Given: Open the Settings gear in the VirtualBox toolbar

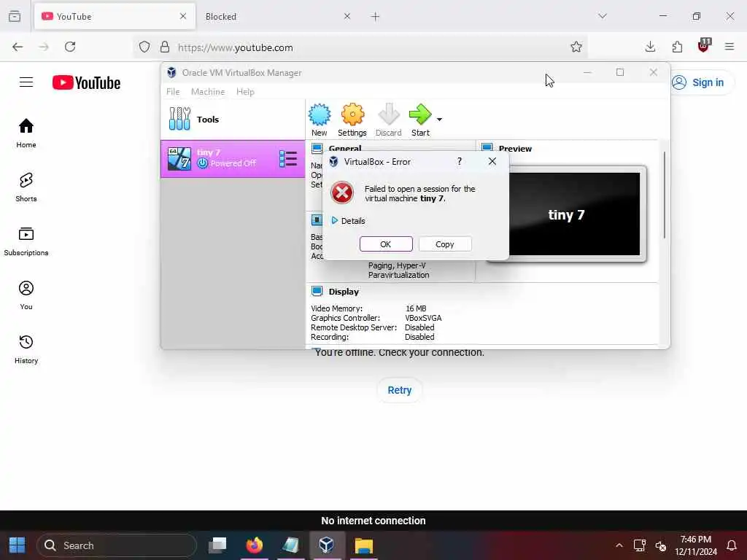Looking at the screenshot, I should point(352,120).
